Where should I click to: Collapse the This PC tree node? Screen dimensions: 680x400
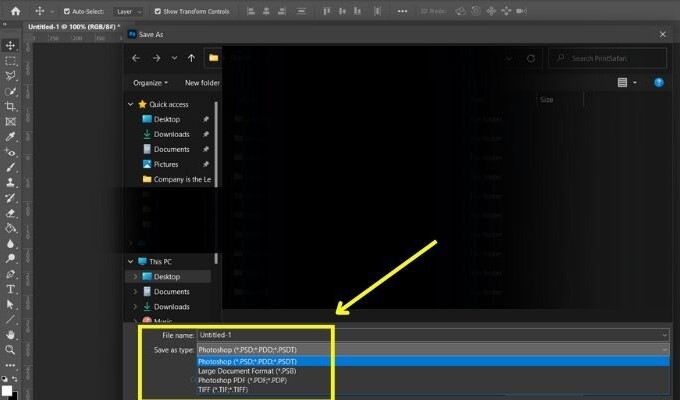pos(130,262)
